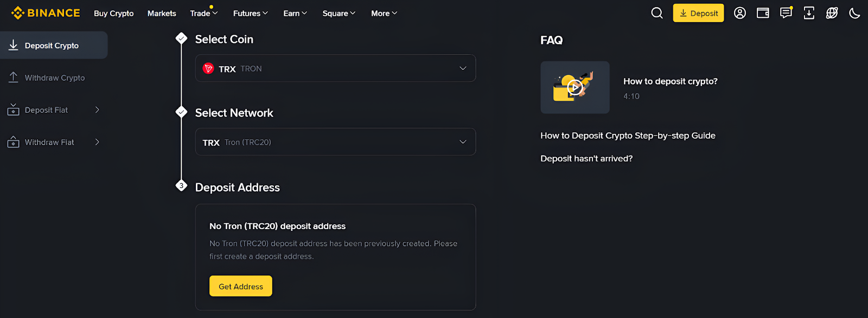This screenshot has width=868, height=318.
Task: Toggle dark mode with moon icon
Action: tap(854, 12)
